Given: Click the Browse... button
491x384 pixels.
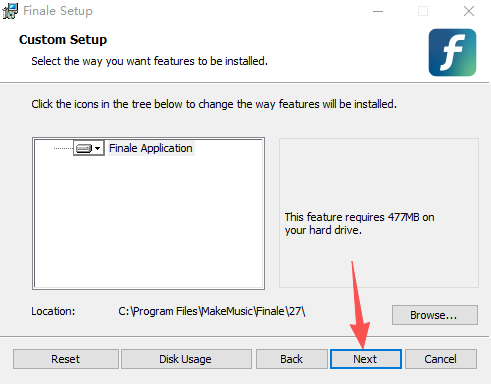Looking at the screenshot, I should click(435, 315).
